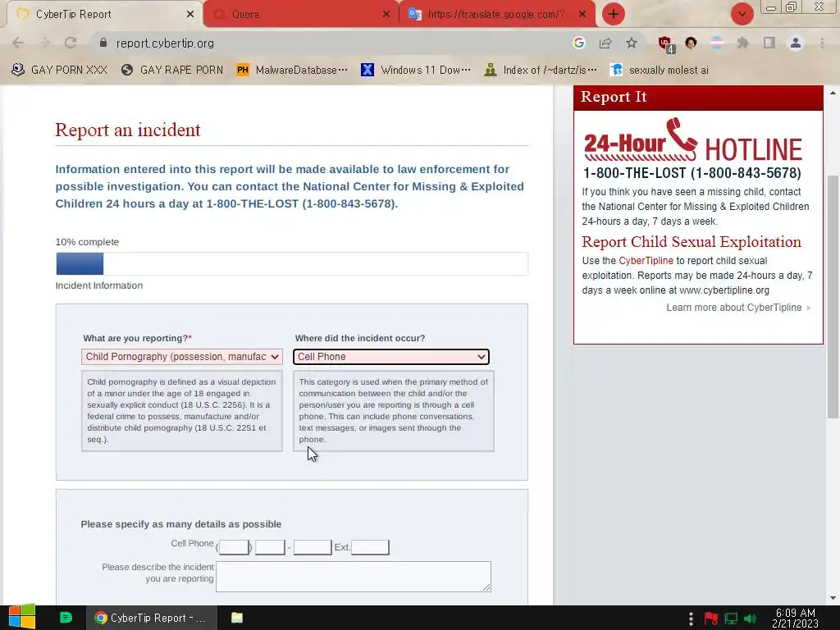The height and width of the screenshot is (630, 840).
Task: Open the MalwareDatabase bookmark
Action: pos(292,70)
